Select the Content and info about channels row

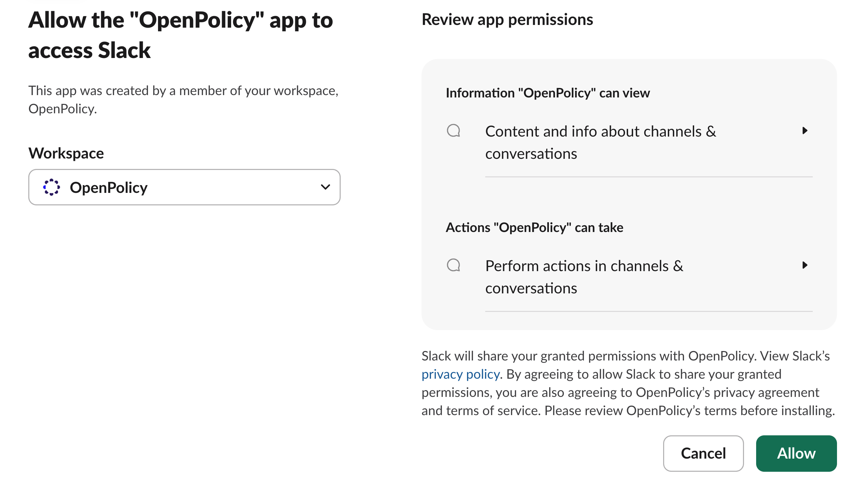600,132
